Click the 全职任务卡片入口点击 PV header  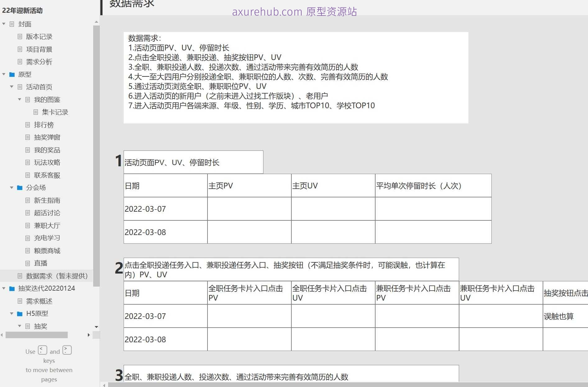[x=249, y=293]
